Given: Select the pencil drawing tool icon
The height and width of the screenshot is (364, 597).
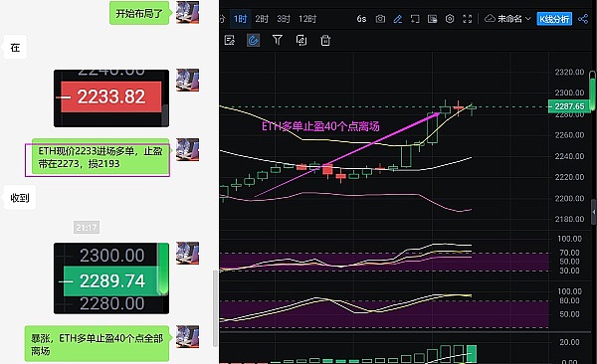Looking at the screenshot, I should (x=397, y=19).
